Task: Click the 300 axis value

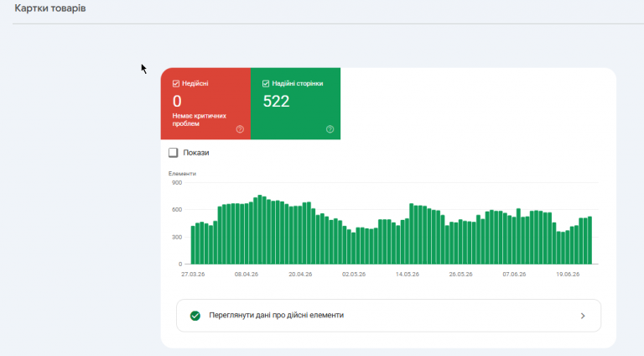Action: (x=177, y=238)
